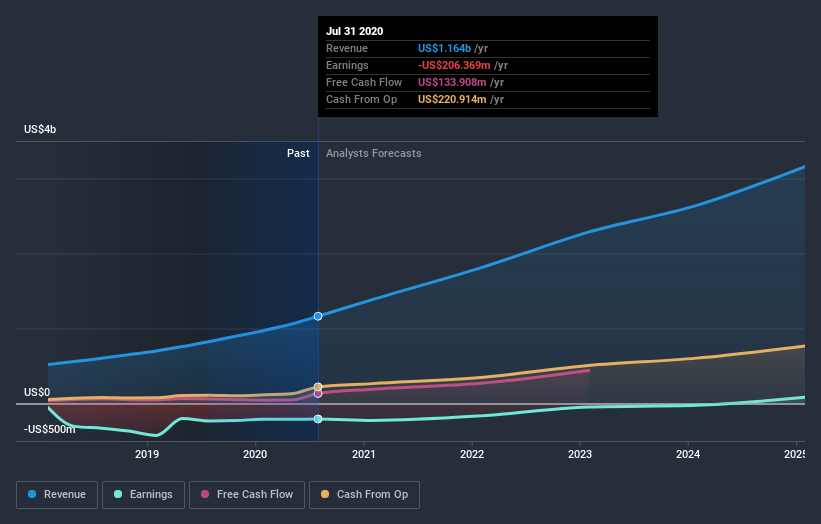Click the US$220.914m cash from op value
Viewport: 821px width, 524px height.
pyautogui.click(x=452, y=99)
